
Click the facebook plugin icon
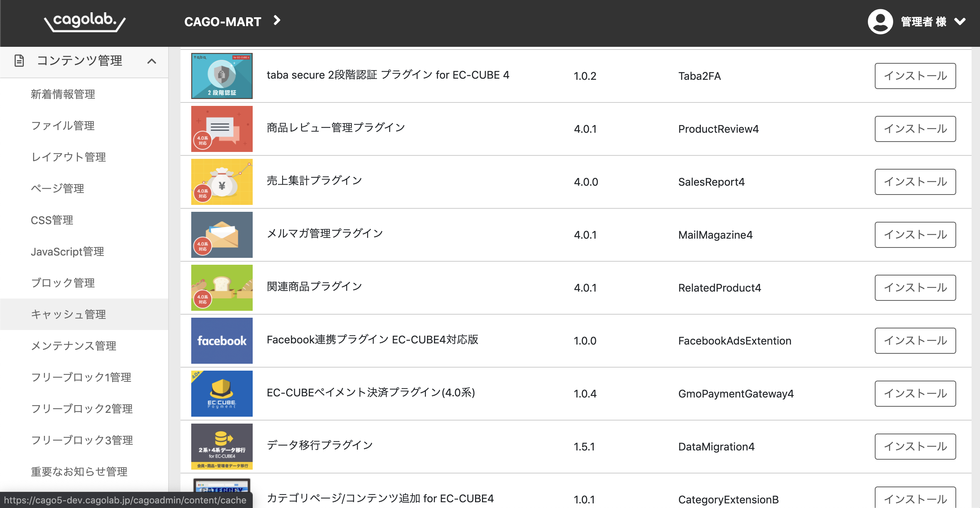click(222, 341)
